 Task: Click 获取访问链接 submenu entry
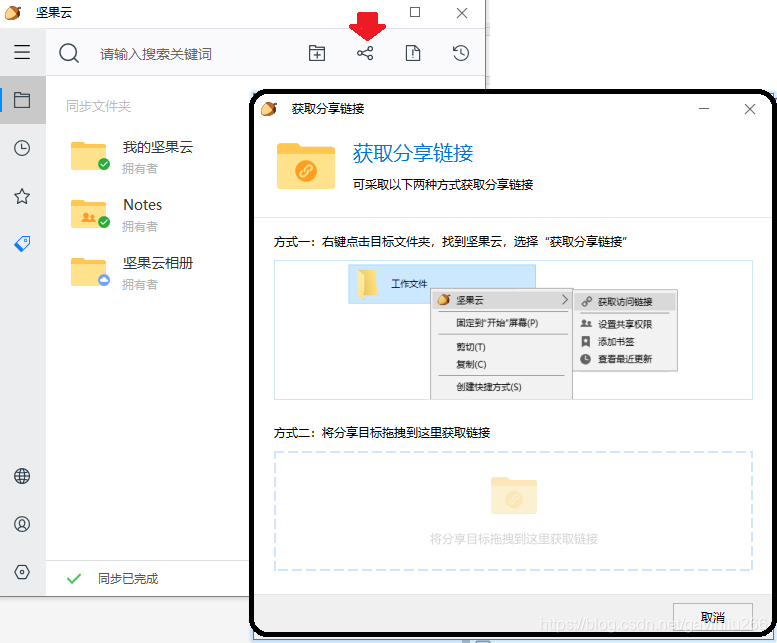(625, 302)
